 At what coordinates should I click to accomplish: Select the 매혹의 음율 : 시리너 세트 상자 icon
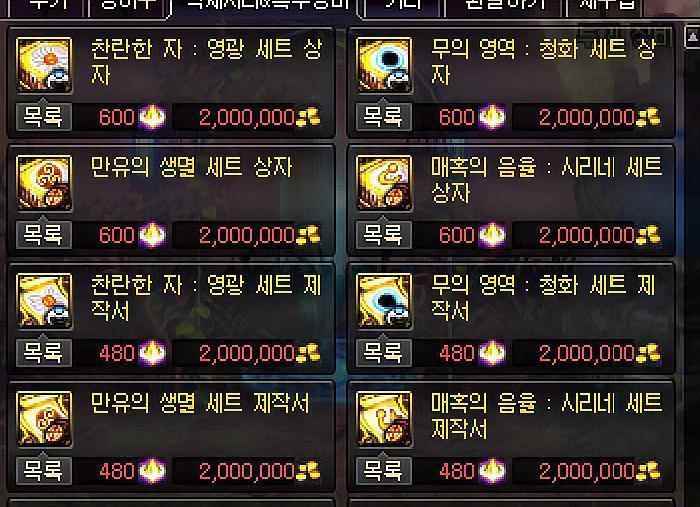tap(384, 183)
